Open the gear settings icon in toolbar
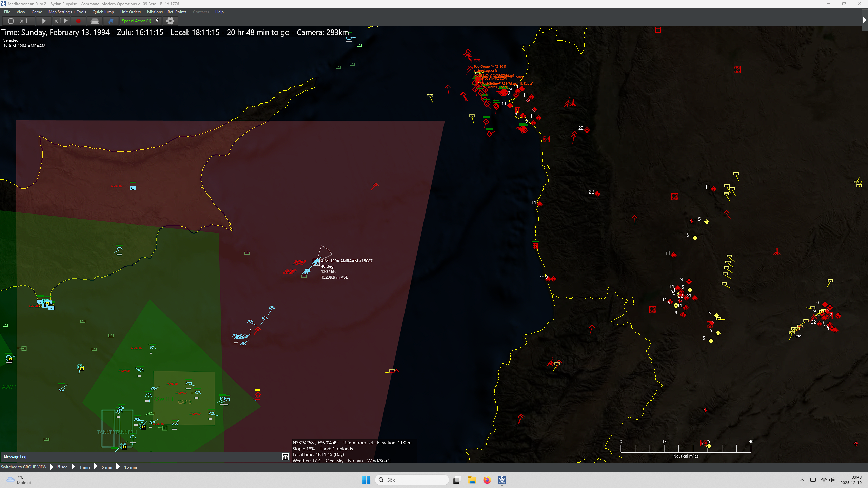The width and height of the screenshot is (868, 488). [170, 21]
